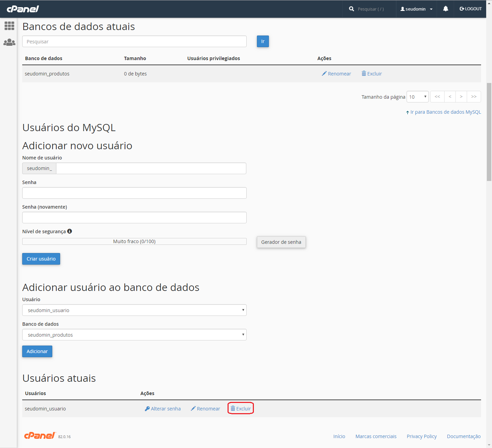The width and height of the screenshot is (492, 448).
Task: Click the cPanel logo in the header
Action: coord(23,9)
